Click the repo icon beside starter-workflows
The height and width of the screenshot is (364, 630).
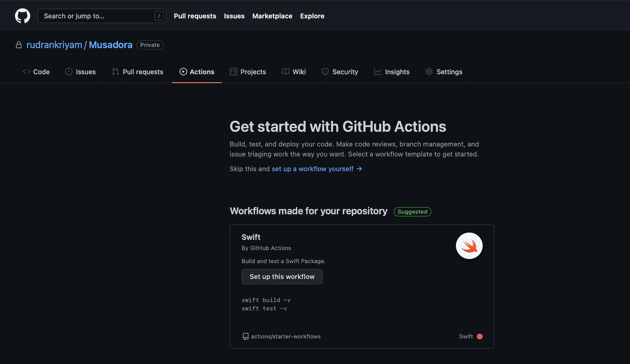point(246,336)
